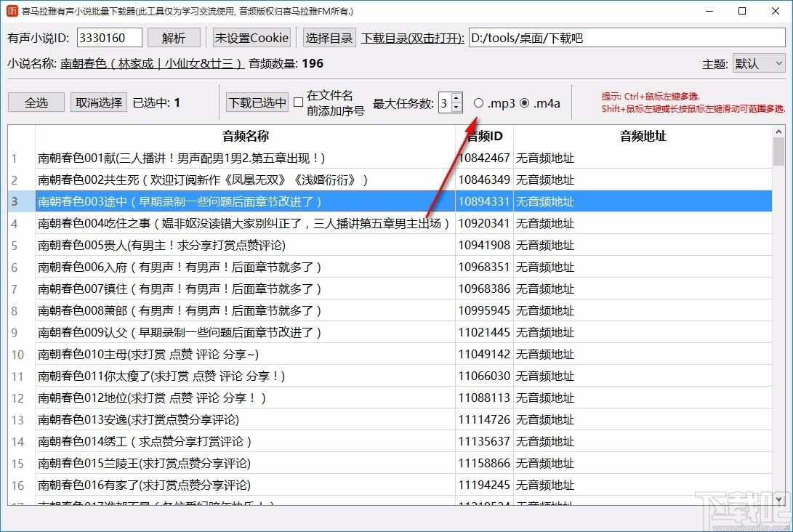
Task: Select row 南朝春色016有家了
Action: pyautogui.click(x=245, y=485)
